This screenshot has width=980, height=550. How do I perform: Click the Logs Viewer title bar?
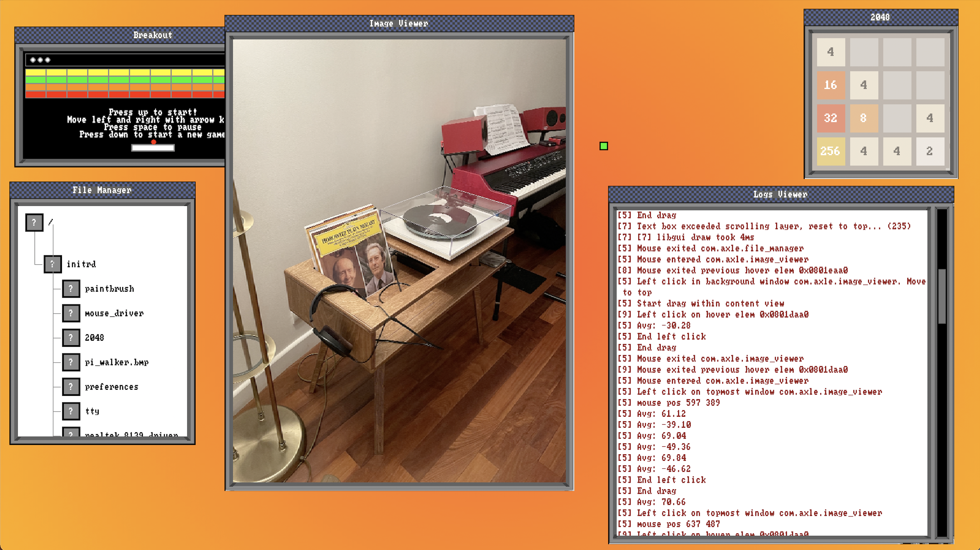click(x=780, y=194)
